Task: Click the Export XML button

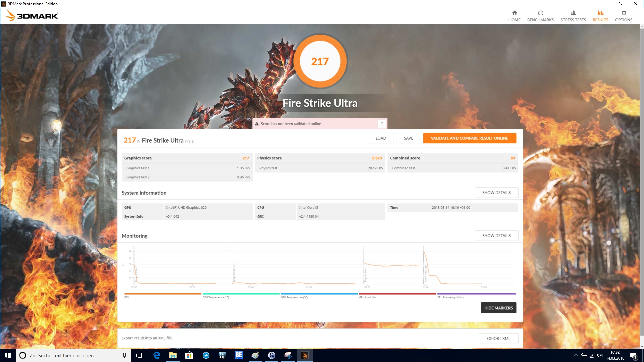Action: pos(498,338)
